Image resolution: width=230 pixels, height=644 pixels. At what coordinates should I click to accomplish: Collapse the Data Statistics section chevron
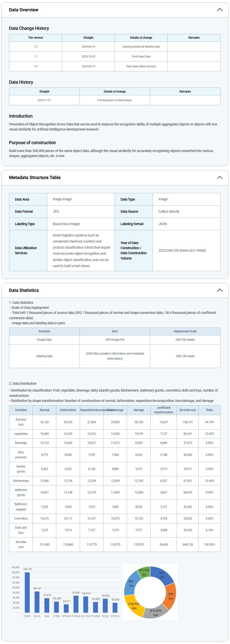click(220, 290)
